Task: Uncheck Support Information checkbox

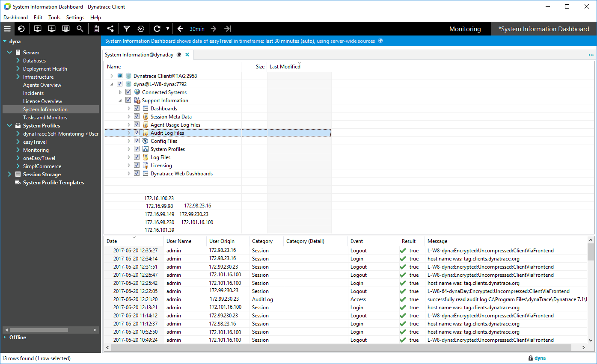Action: coord(128,100)
